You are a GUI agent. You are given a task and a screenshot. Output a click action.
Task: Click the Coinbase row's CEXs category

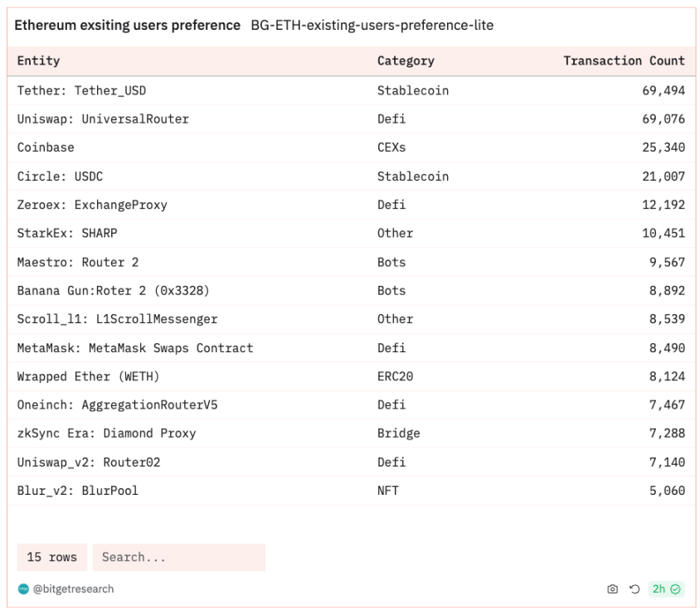tap(391, 148)
